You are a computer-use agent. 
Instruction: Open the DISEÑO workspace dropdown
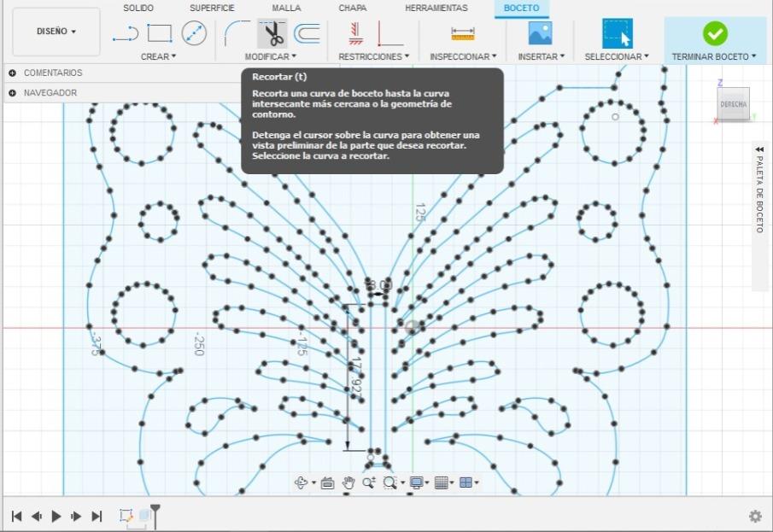[x=56, y=32]
